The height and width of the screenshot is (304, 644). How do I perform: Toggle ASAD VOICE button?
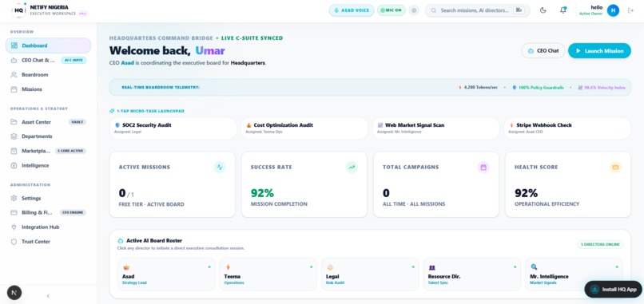click(x=352, y=10)
